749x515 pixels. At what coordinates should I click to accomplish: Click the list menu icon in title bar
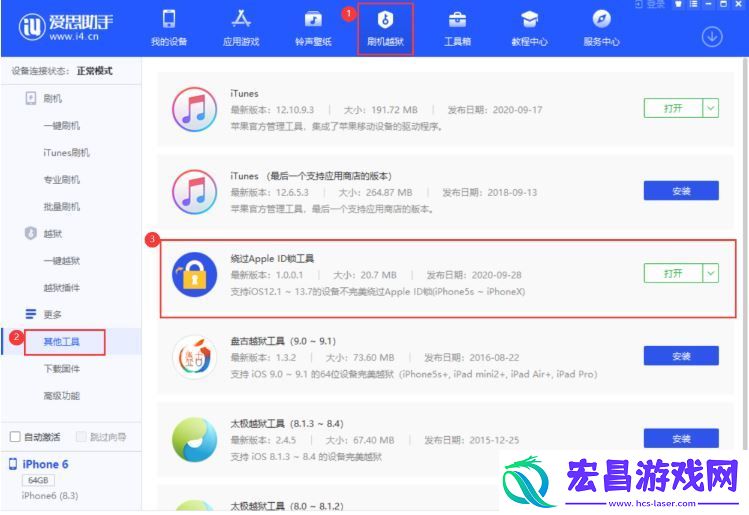click(x=694, y=4)
